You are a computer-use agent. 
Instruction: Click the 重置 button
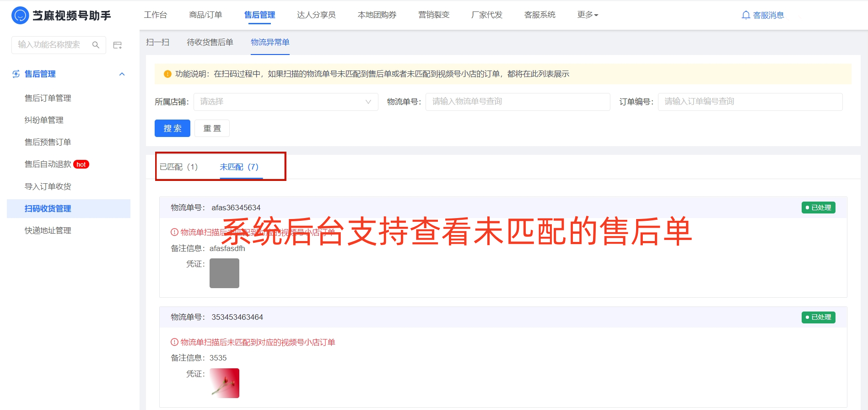click(212, 128)
